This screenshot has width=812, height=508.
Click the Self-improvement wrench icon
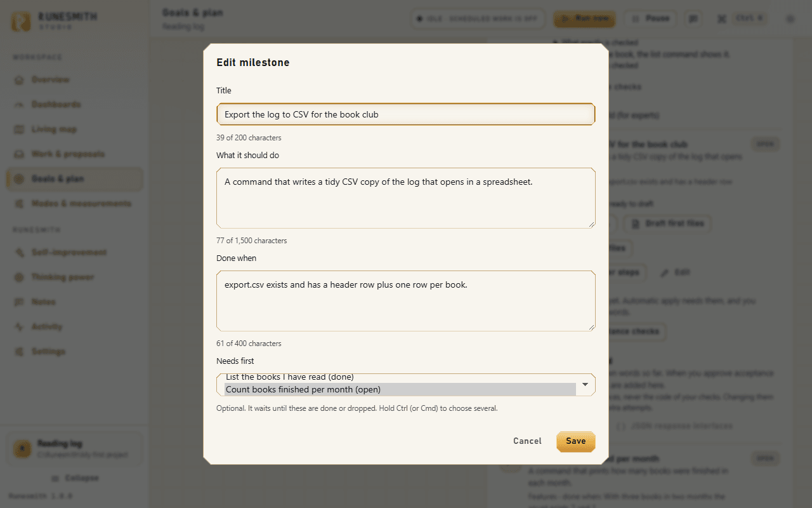click(x=19, y=253)
